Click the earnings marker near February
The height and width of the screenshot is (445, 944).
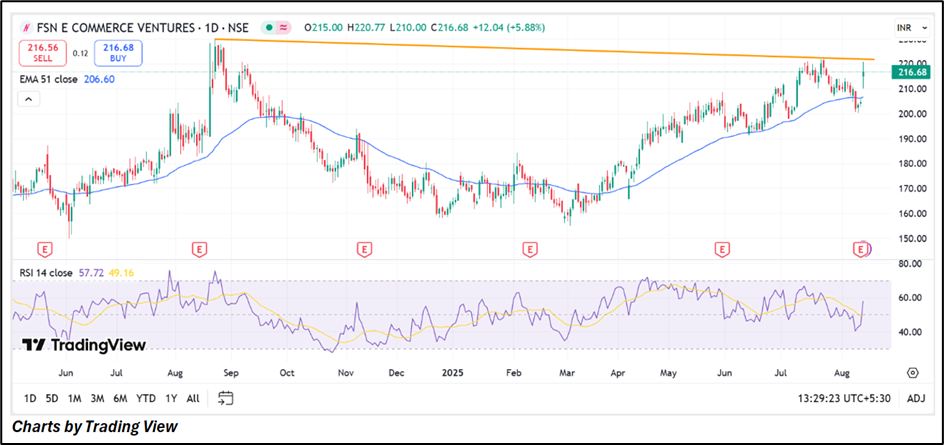tap(529, 247)
